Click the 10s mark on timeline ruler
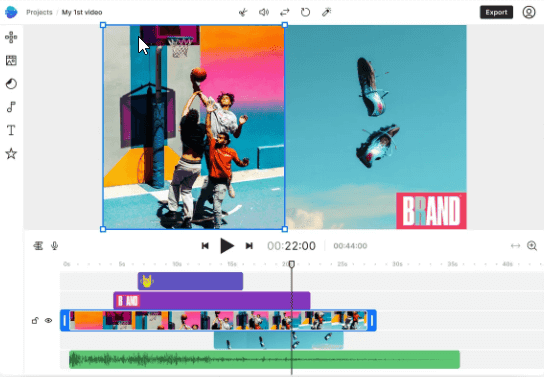This screenshot has width=544, height=377. tap(177, 264)
